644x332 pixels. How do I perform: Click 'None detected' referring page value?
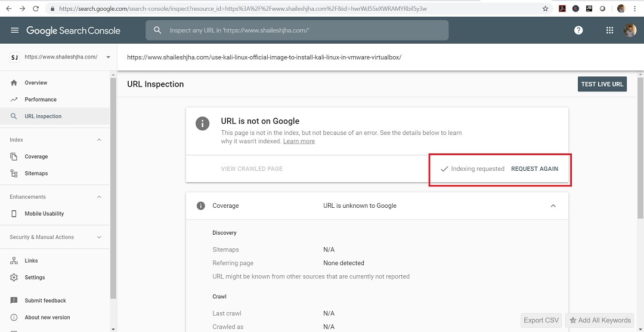(344, 263)
